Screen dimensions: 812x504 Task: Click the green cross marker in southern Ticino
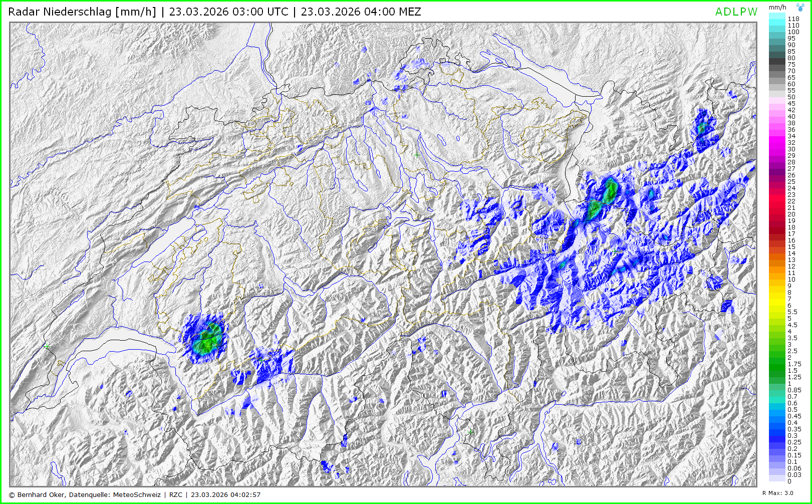[x=470, y=431]
